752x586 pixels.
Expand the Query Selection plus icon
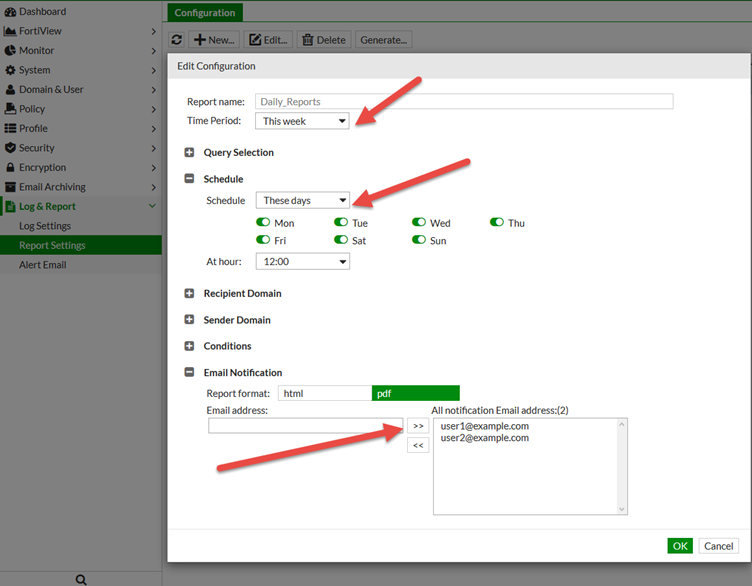point(189,153)
